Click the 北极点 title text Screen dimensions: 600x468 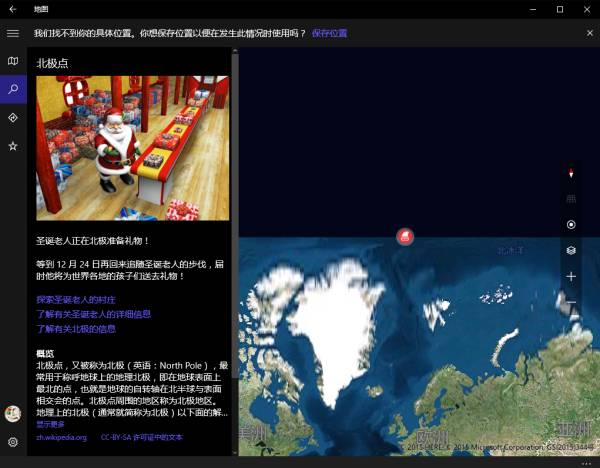(52, 63)
